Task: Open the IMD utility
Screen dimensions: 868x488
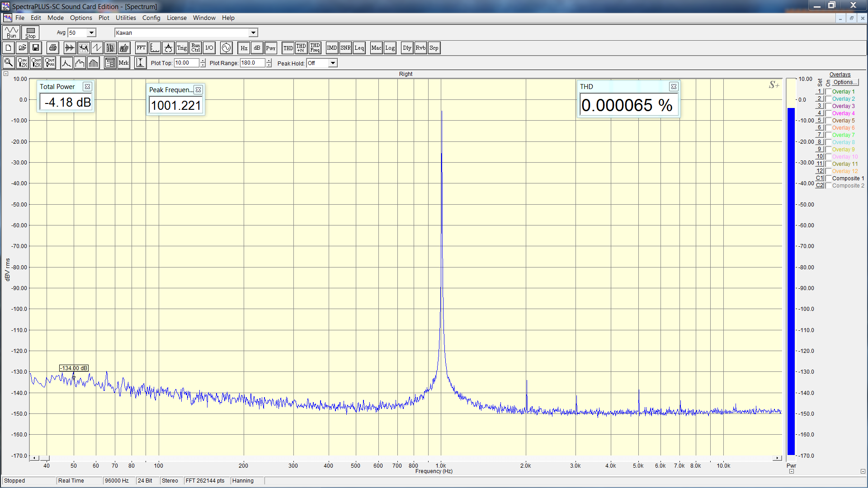Action: pos(332,48)
